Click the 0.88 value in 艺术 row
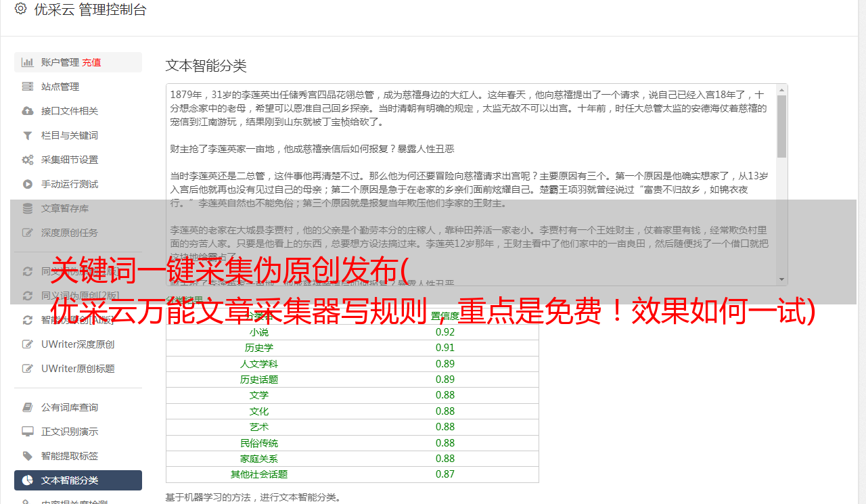Viewport: 866px width, 504px height. (x=445, y=427)
